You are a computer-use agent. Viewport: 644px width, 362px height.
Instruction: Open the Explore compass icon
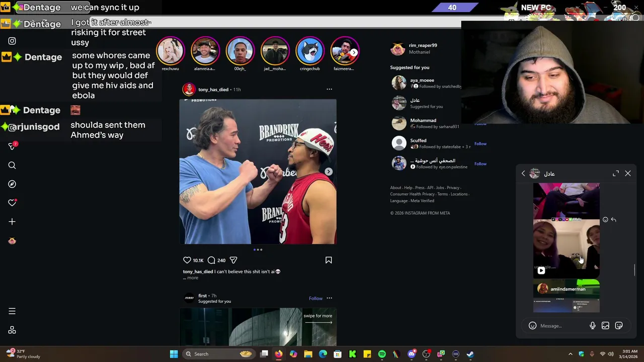[x=12, y=184]
